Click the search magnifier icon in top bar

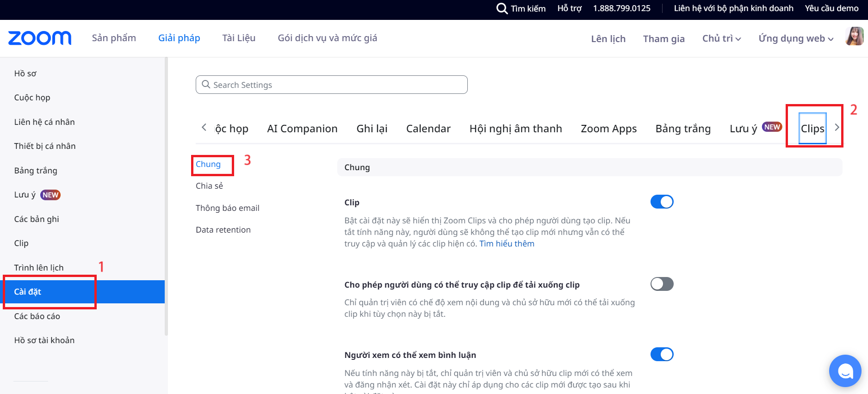click(502, 8)
